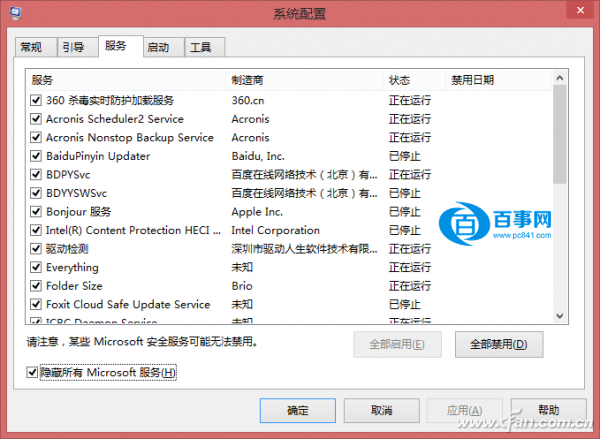Confirm with the 确定 button
600x439 pixels.
point(298,410)
